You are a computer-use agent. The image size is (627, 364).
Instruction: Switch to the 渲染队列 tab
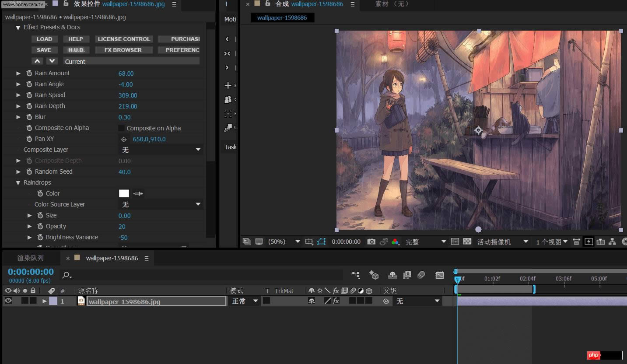(x=30, y=258)
